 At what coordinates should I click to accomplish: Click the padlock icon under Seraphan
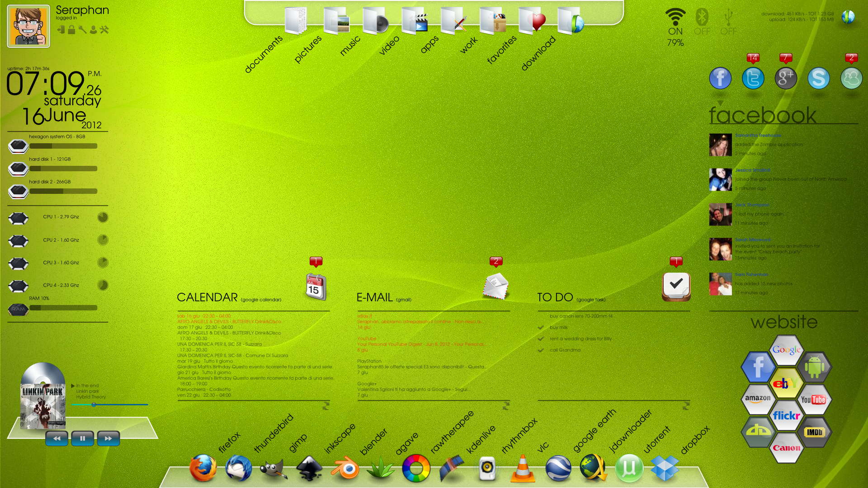71,30
